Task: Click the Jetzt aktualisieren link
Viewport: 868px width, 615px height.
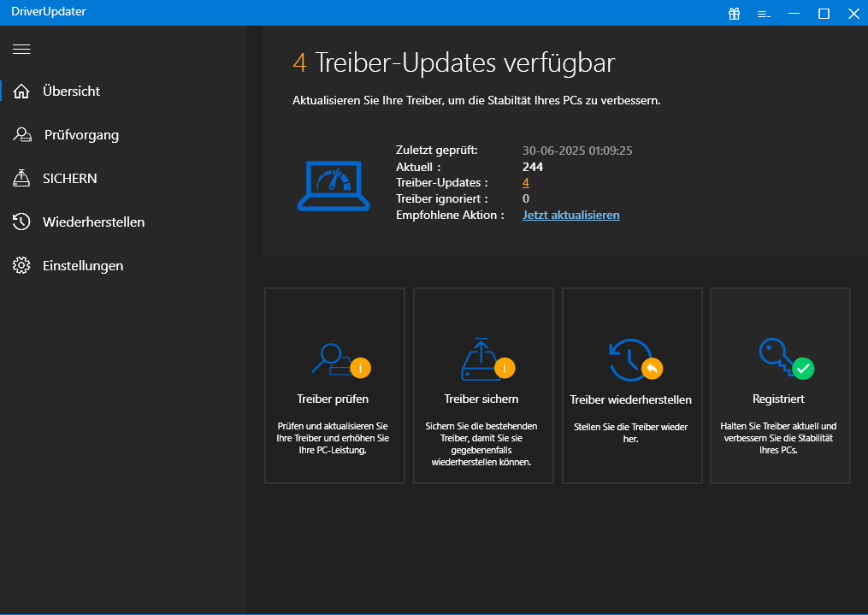Action: 570,215
